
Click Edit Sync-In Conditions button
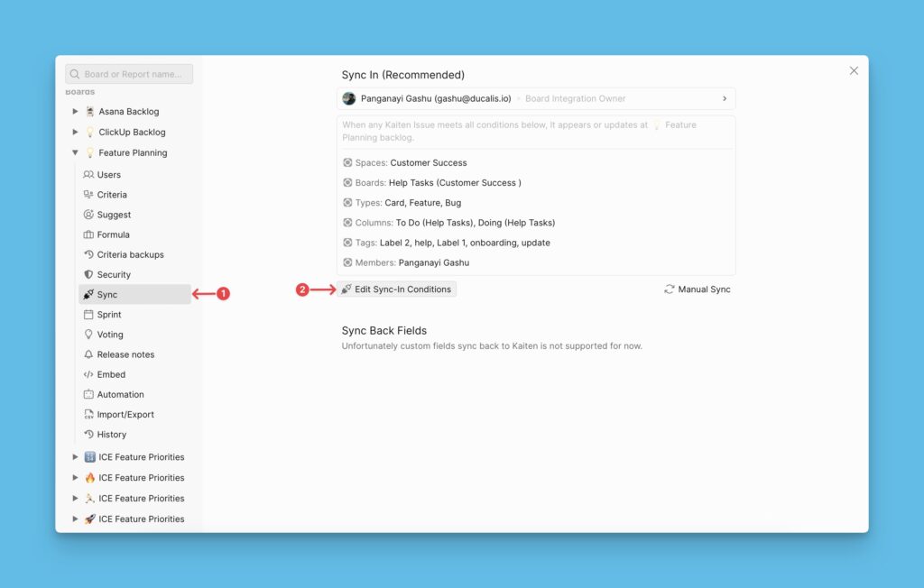click(397, 289)
